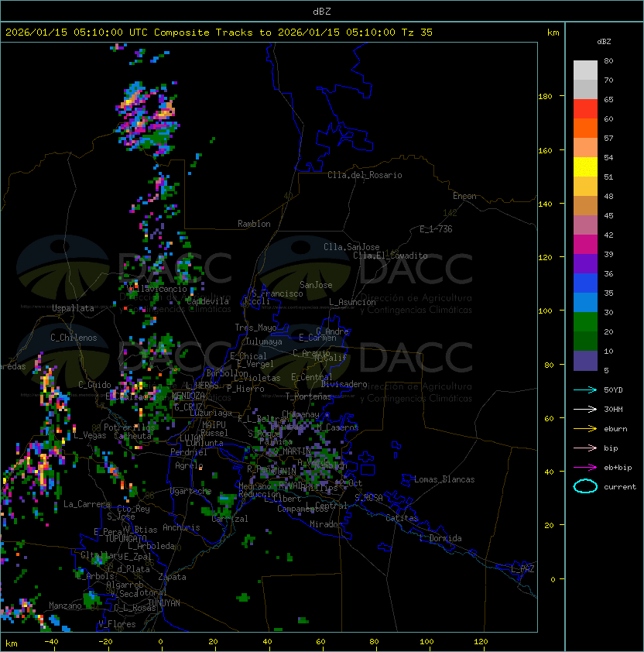This screenshot has height=652, width=644.
Task: Click the bip pink arrow legend icon
Action: (x=585, y=448)
